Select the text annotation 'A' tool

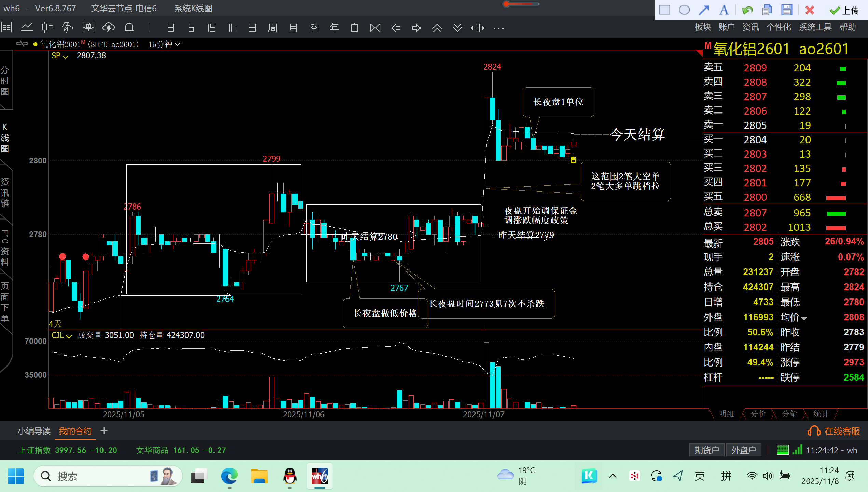724,10
